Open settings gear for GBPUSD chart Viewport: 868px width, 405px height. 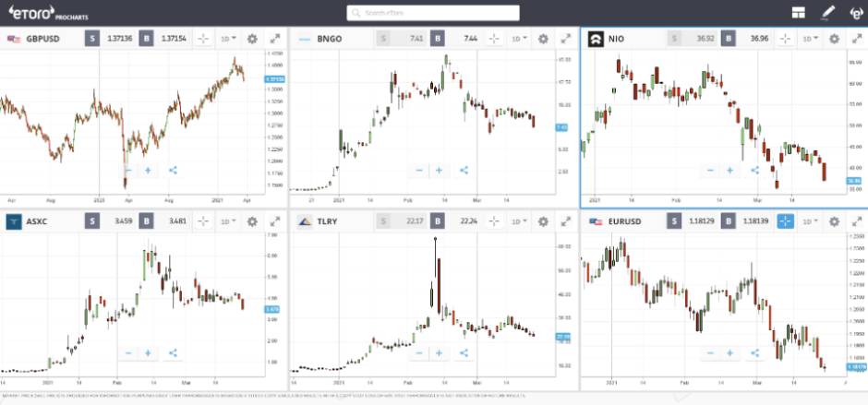(x=252, y=39)
